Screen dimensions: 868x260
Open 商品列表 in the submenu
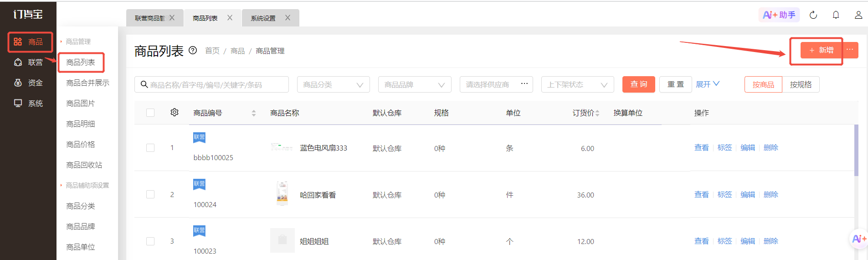pyautogui.click(x=81, y=62)
